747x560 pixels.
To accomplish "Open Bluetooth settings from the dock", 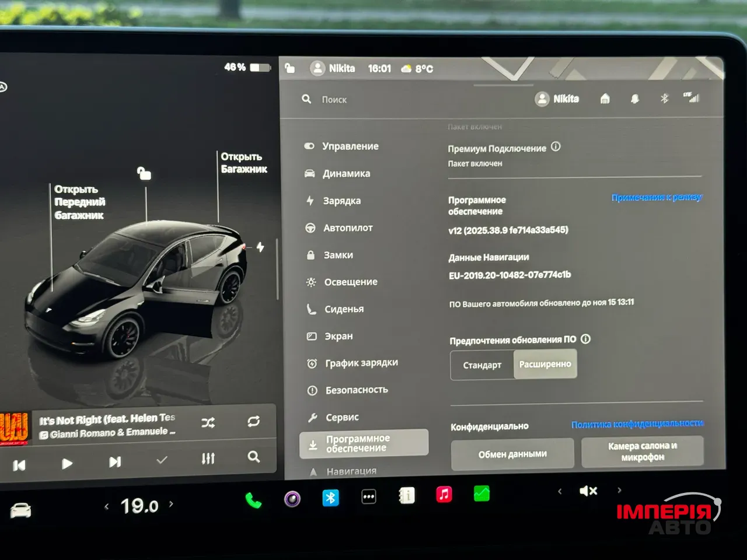I will [330, 498].
